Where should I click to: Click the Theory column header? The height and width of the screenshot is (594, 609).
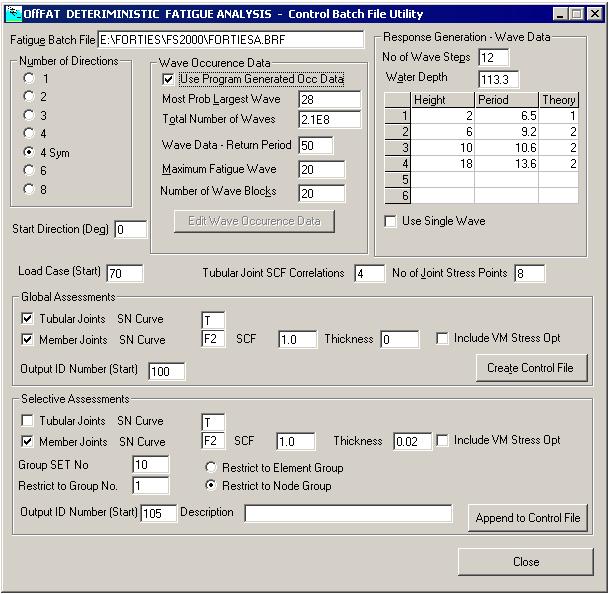pos(559,100)
